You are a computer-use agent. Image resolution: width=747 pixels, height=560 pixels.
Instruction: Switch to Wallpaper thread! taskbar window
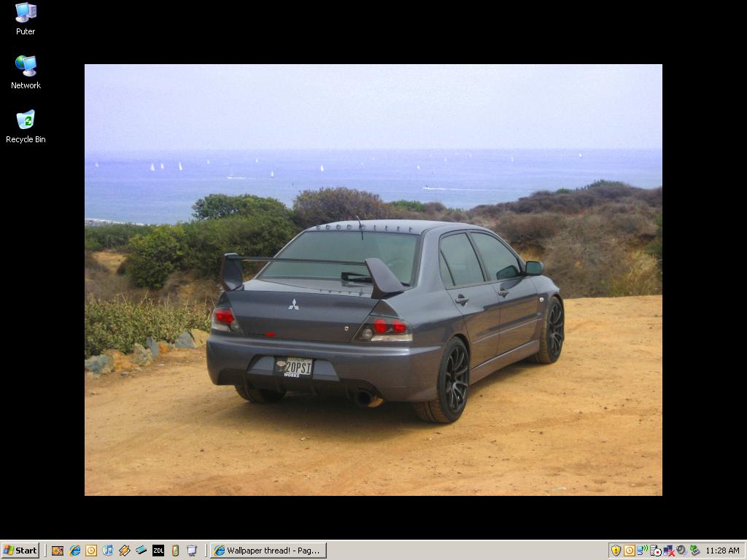pos(268,551)
